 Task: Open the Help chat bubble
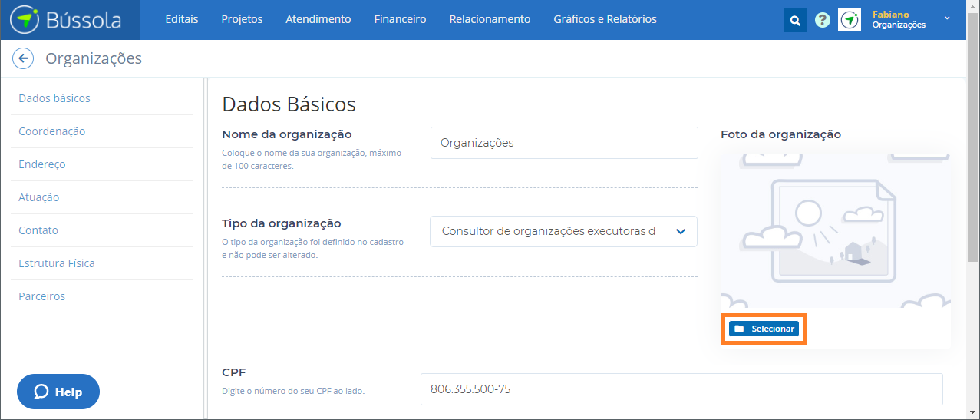pos(58,392)
